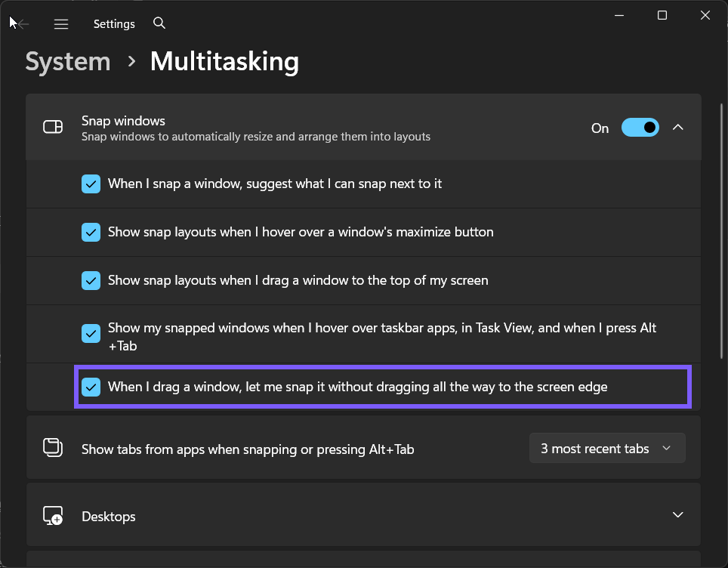Open the hamburger navigation menu
The image size is (728, 568).
coord(61,23)
